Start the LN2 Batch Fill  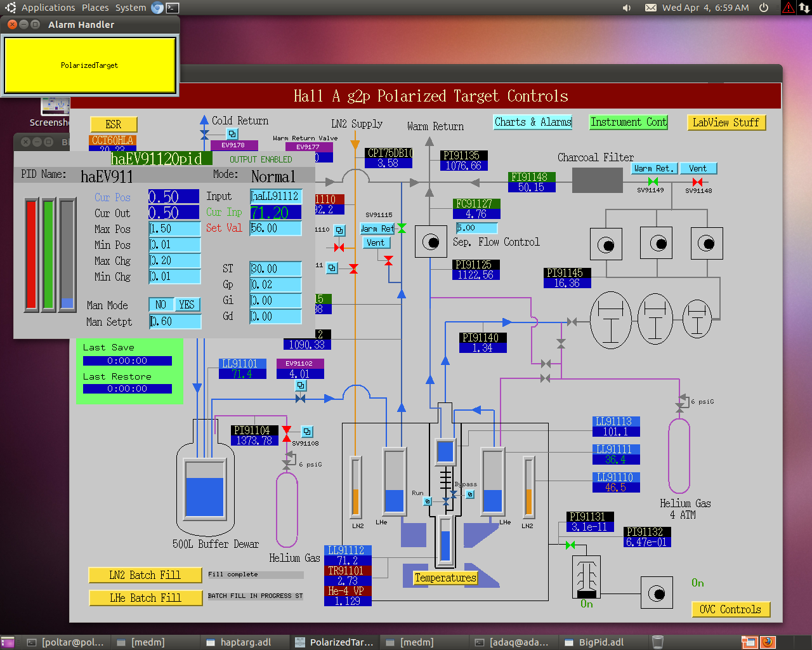[x=146, y=575]
